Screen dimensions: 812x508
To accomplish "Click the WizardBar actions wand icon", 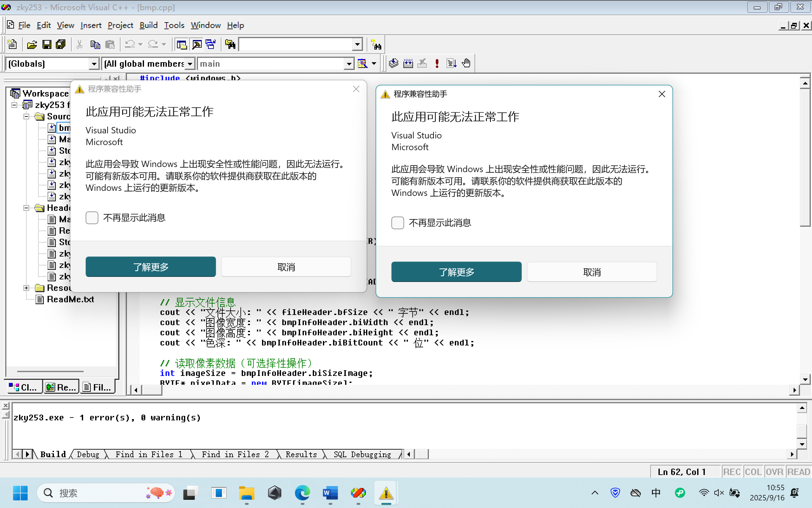I will coord(362,63).
